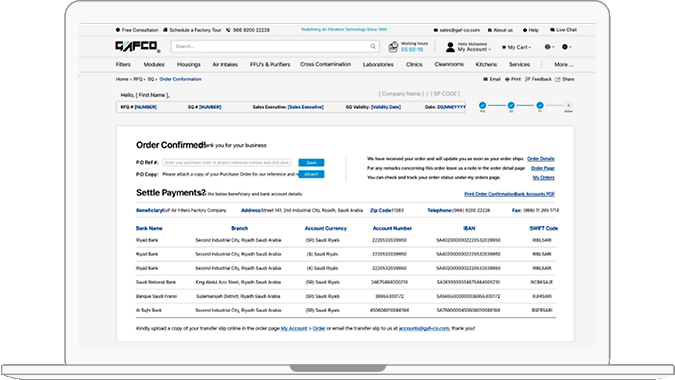Click the P.O Ref # input field
Viewport: 675px width, 380px height.
227,163
